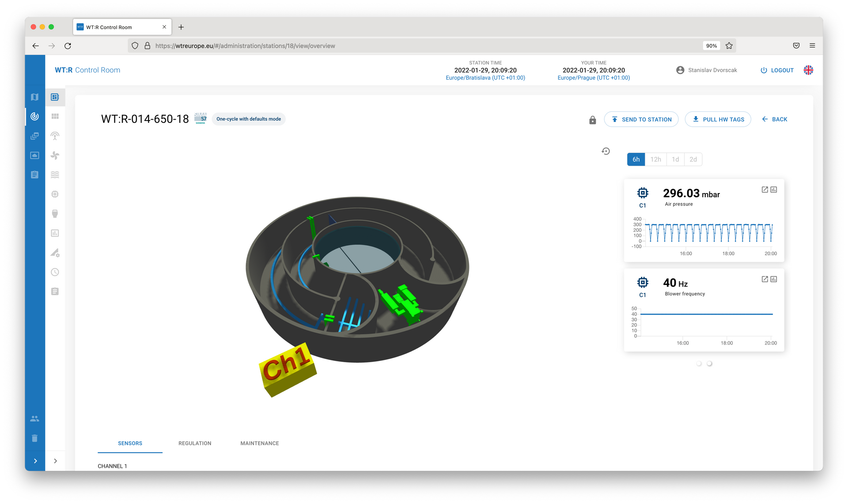Select the fan/blower icon in sidebar
The width and height of the screenshot is (848, 504).
coord(55,155)
